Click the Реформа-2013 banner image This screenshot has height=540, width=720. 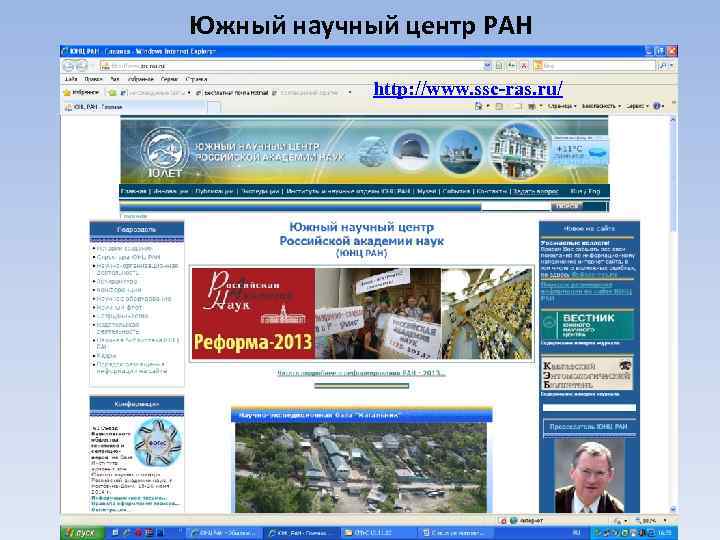coord(253,313)
